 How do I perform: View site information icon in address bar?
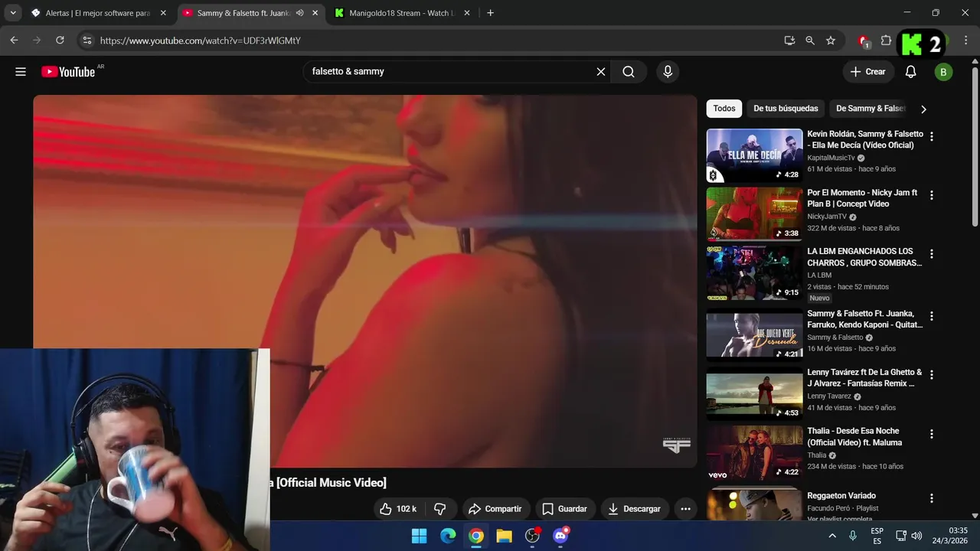tap(87, 41)
